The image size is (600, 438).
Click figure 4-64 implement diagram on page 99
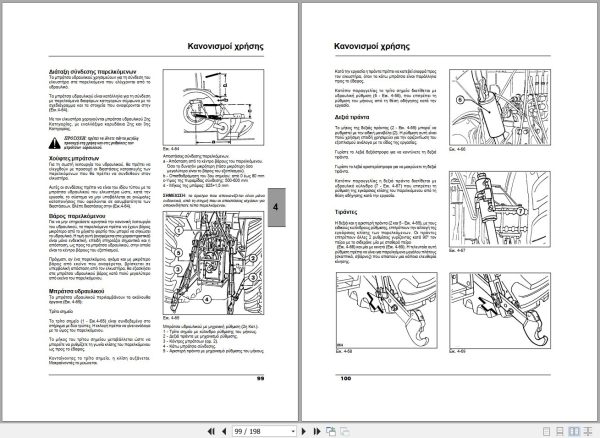pos(213,107)
